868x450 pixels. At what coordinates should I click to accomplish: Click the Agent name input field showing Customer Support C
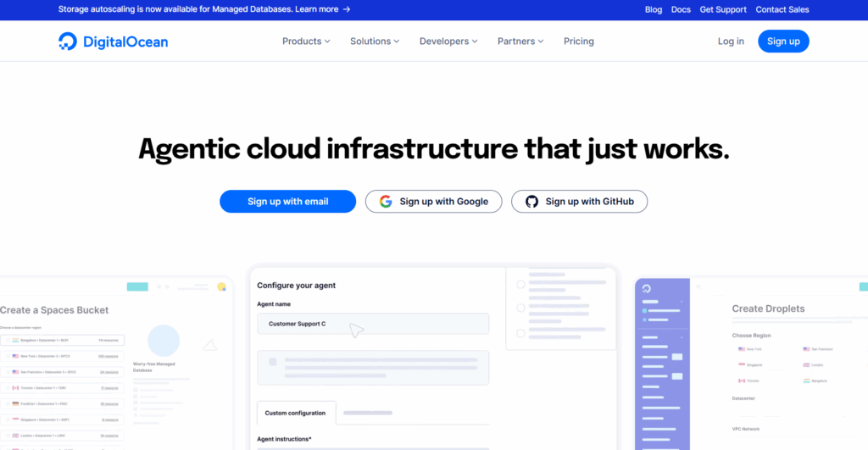pos(373,324)
